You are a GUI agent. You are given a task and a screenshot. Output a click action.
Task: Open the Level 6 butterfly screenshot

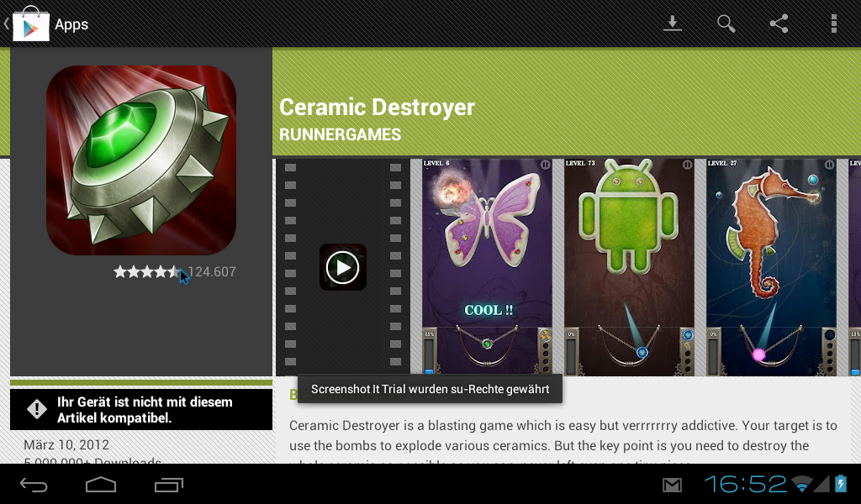pyautogui.click(x=487, y=267)
